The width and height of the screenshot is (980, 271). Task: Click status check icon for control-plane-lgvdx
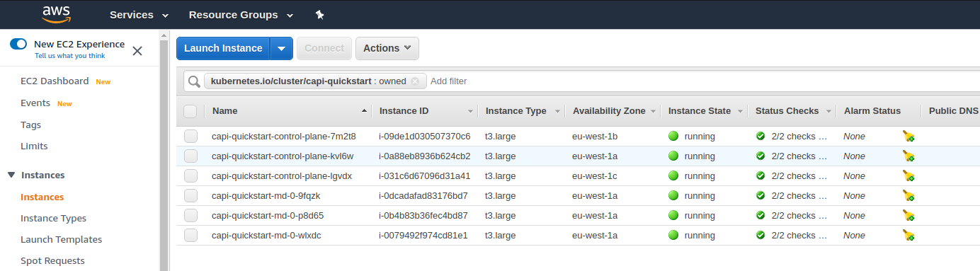click(760, 176)
